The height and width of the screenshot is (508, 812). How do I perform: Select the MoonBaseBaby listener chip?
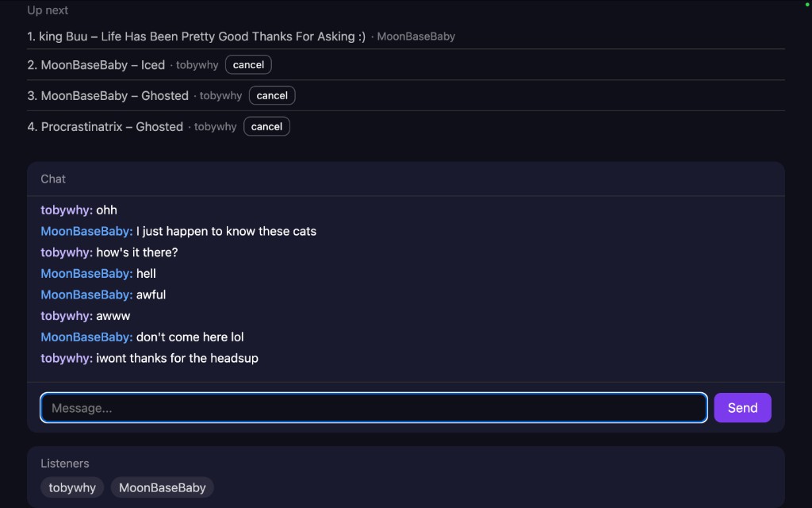click(163, 487)
